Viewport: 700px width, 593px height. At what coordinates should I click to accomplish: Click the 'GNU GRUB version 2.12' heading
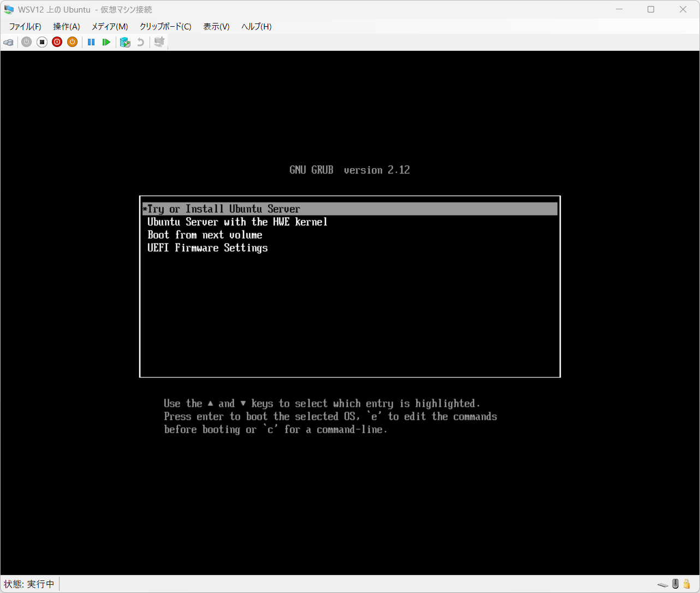[349, 170]
